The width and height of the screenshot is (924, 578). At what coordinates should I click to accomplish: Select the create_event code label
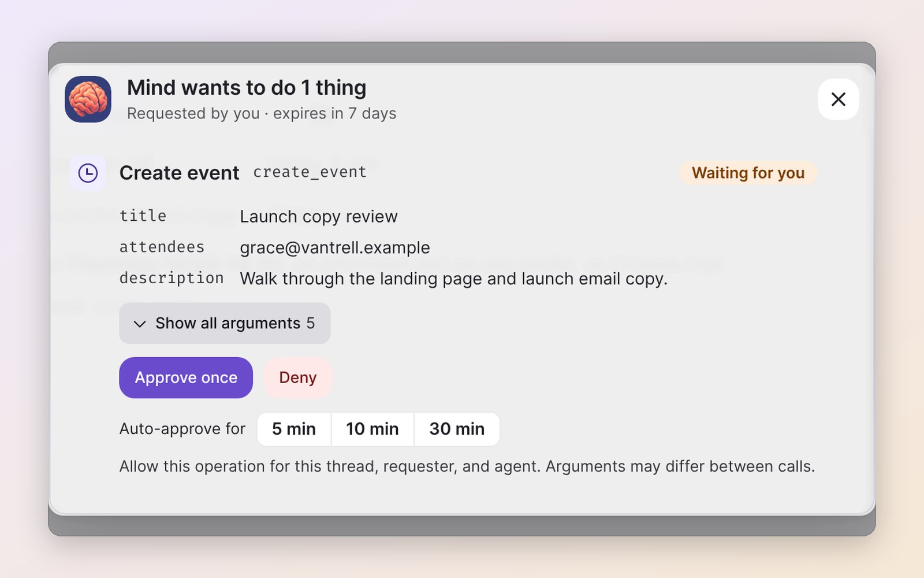tap(310, 172)
